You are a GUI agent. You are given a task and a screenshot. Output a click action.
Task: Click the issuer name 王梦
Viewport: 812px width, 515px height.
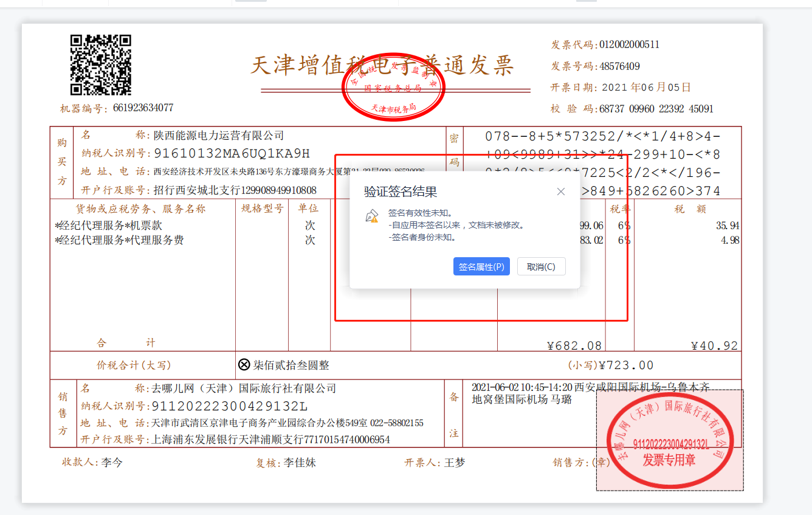[x=454, y=463]
